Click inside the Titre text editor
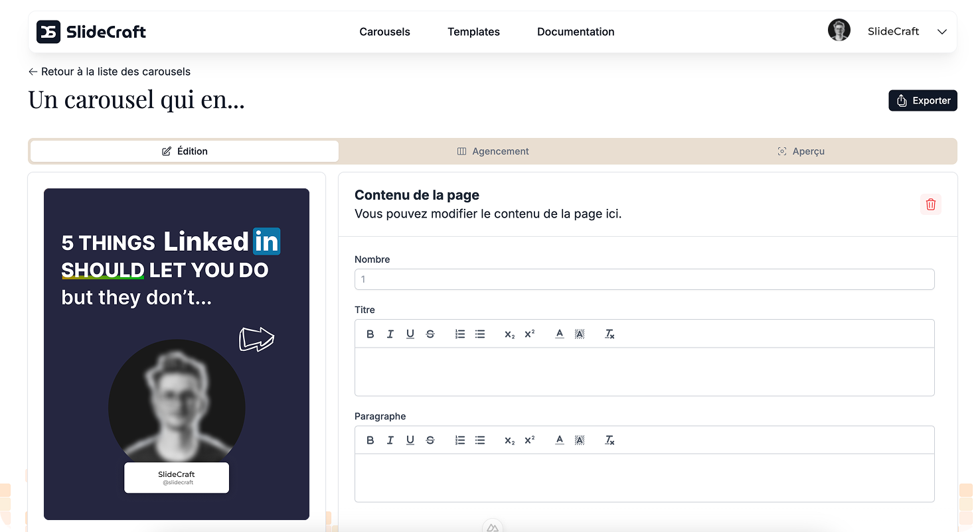 [645, 371]
